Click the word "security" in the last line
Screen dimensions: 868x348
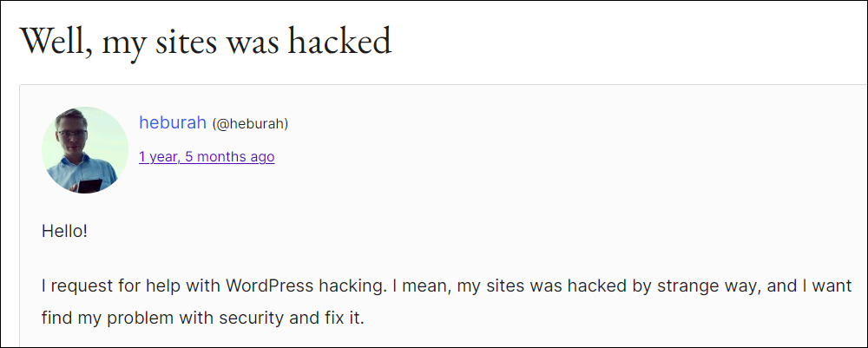(268, 318)
